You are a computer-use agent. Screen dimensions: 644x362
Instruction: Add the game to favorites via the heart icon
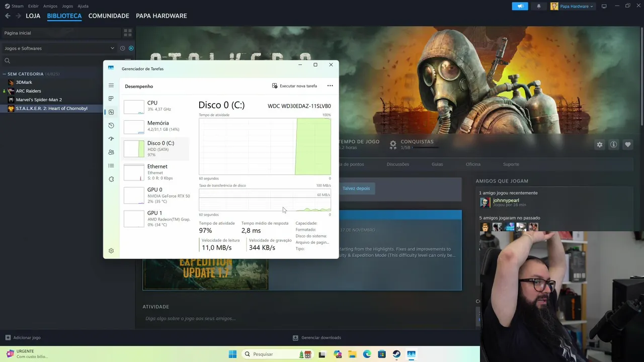[x=628, y=145]
